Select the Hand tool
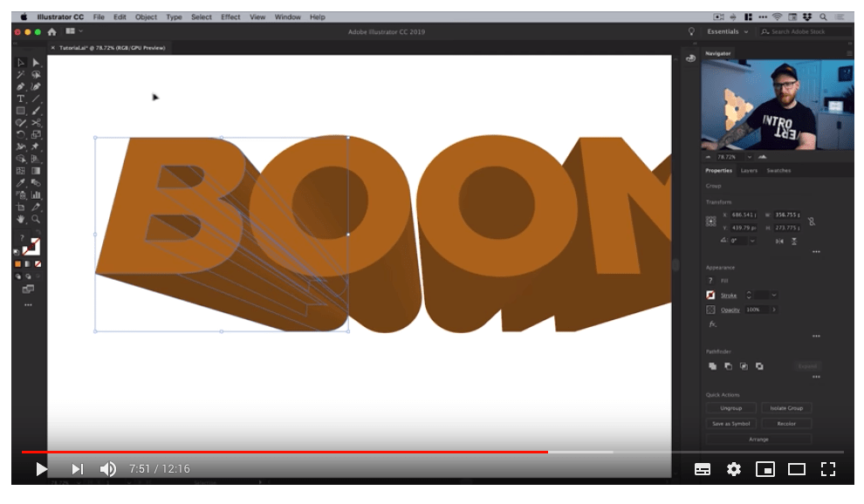Image resolution: width=864 pixels, height=504 pixels. [x=21, y=219]
